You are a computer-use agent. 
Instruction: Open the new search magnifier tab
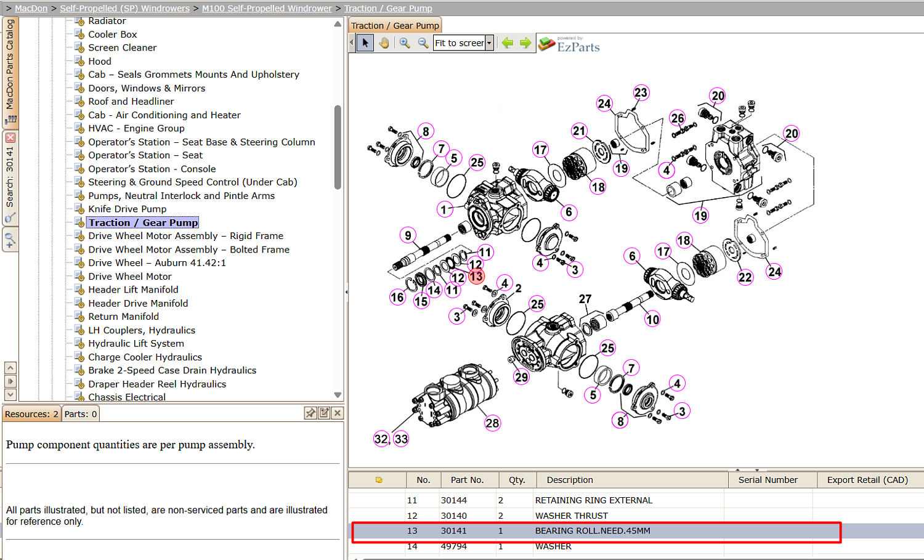click(10, 240)
